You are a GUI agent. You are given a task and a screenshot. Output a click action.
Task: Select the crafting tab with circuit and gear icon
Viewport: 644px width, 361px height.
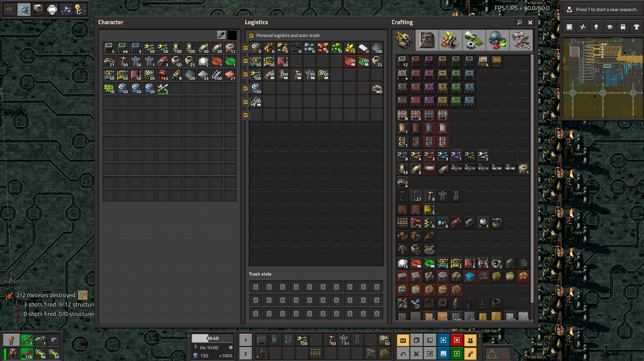[473, 40]
